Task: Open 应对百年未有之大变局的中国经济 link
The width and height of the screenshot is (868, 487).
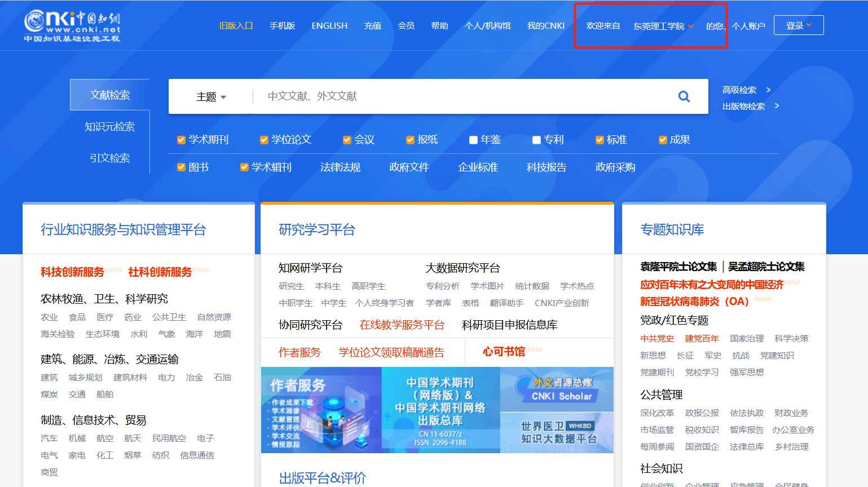Action: (712, 285)
